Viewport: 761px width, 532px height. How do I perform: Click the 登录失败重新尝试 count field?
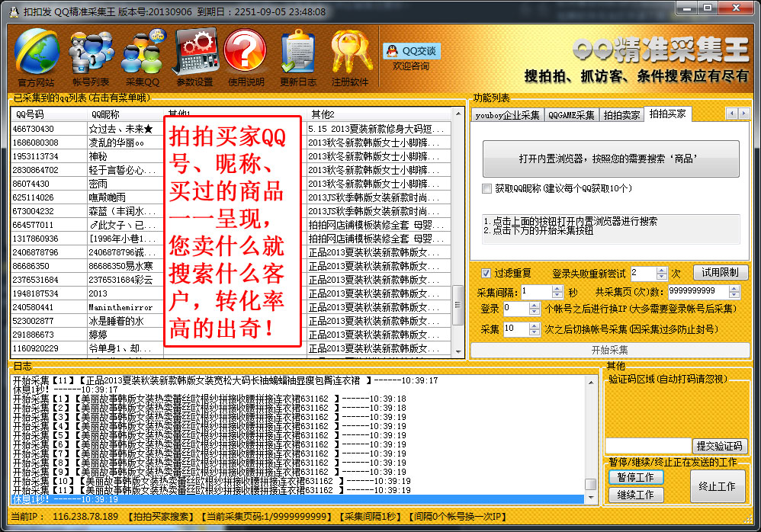(x=643, y=273)
